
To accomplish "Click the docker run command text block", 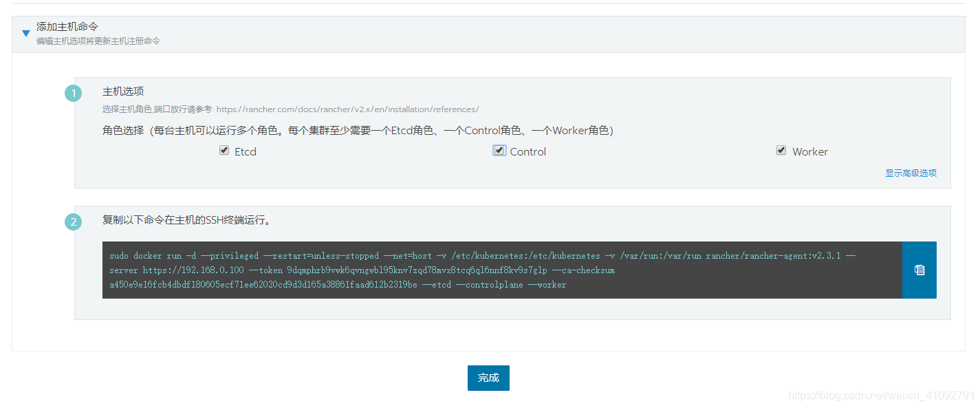I will 502,270.
